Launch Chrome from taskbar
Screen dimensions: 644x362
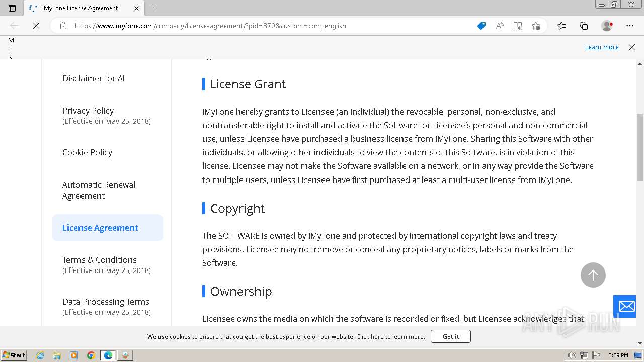point(91,355)
